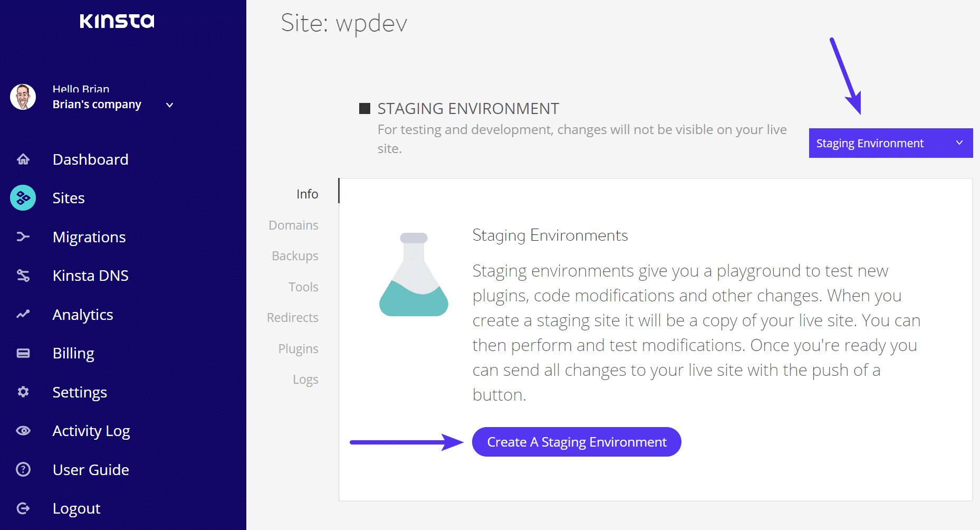Select the Billing icon
Viewport: 980px width, 530px height.
pyautogui.click(x=23, y=353)
